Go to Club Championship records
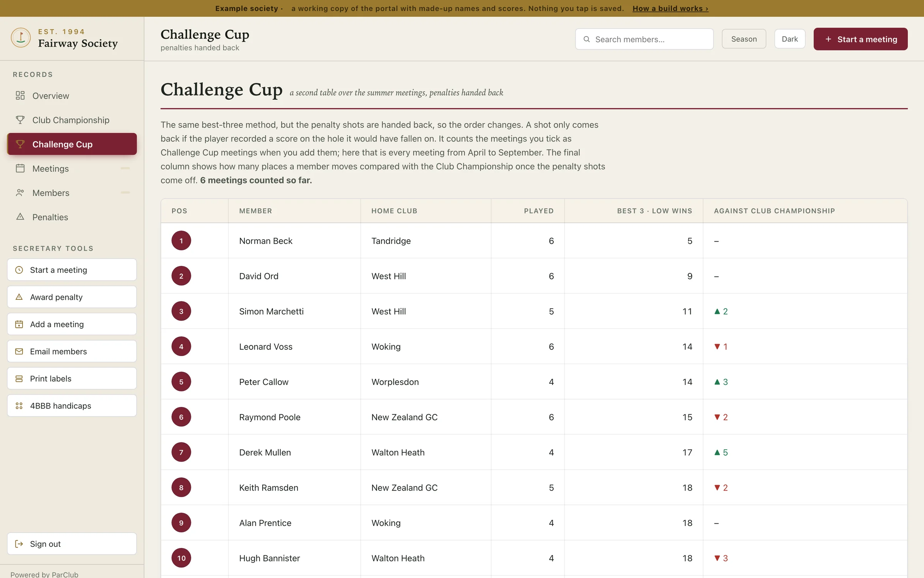 click(x=72, y=120)
